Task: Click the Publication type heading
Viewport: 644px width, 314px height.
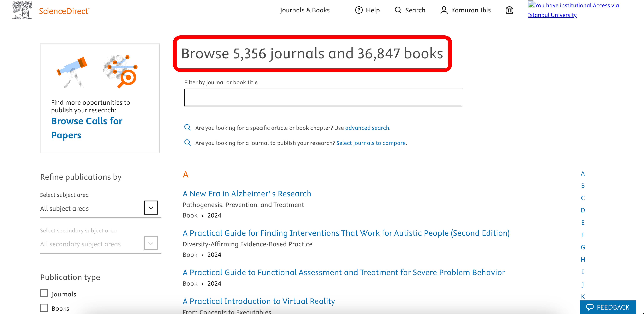Action: pos(70,277)
